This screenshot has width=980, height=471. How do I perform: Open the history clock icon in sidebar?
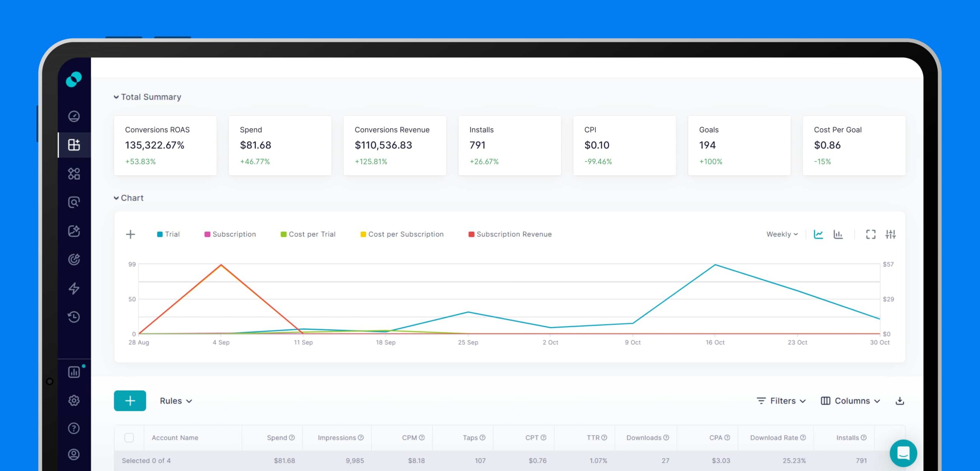pos(74,317)
